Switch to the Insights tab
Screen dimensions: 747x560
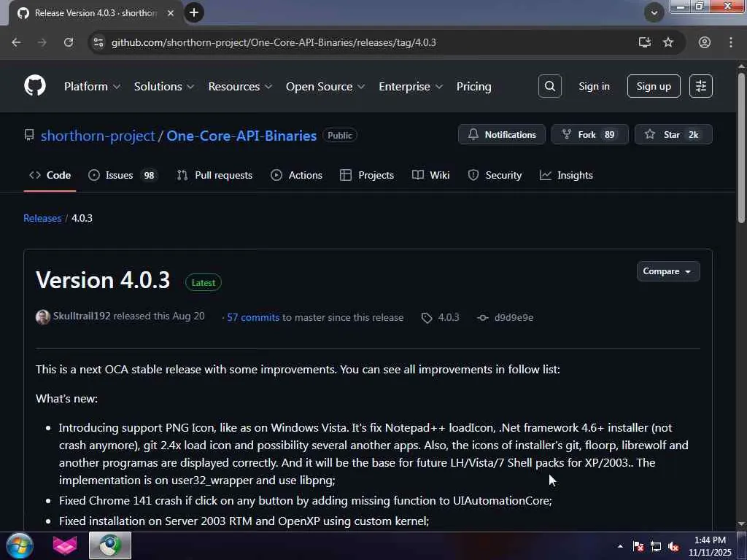(566, 175)
